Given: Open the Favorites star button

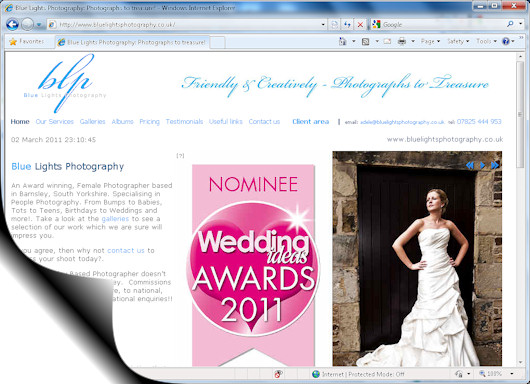Looking at the screenshot, I should click(x=27, y=42).
